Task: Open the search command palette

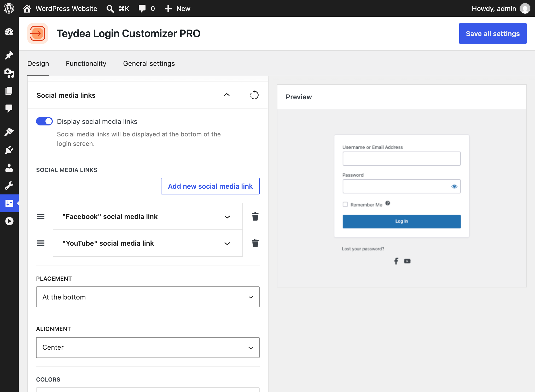Action: [x=118, y=8]
